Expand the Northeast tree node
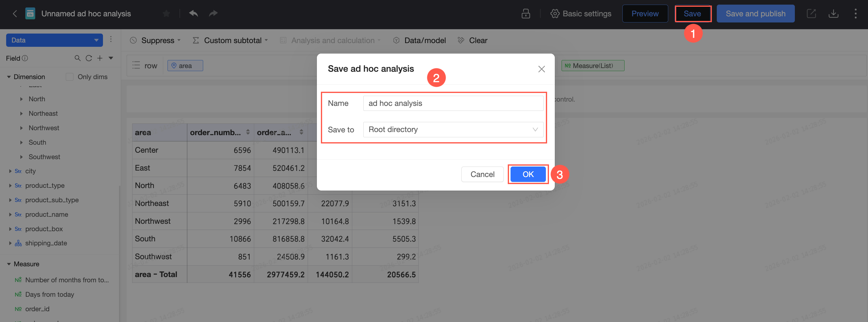This screenshot has height=322, width=868. tap(21, 113)
